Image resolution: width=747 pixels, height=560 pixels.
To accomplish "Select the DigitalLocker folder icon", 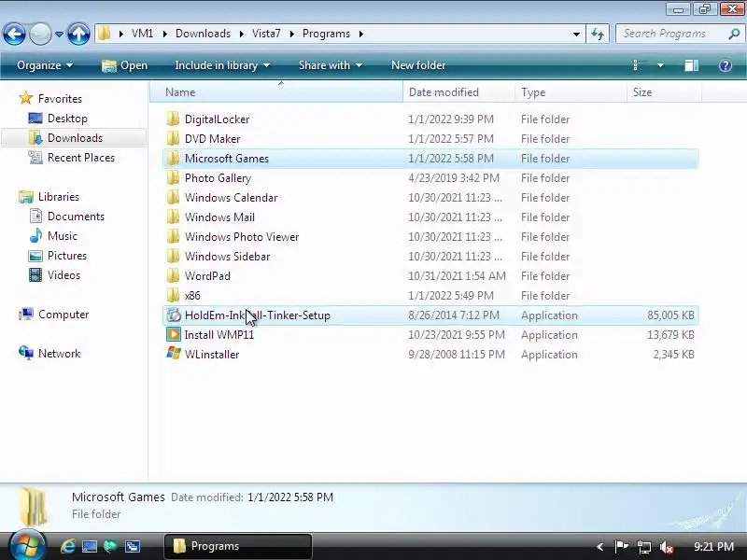I will pyautogui.click(x=174, y=119).
